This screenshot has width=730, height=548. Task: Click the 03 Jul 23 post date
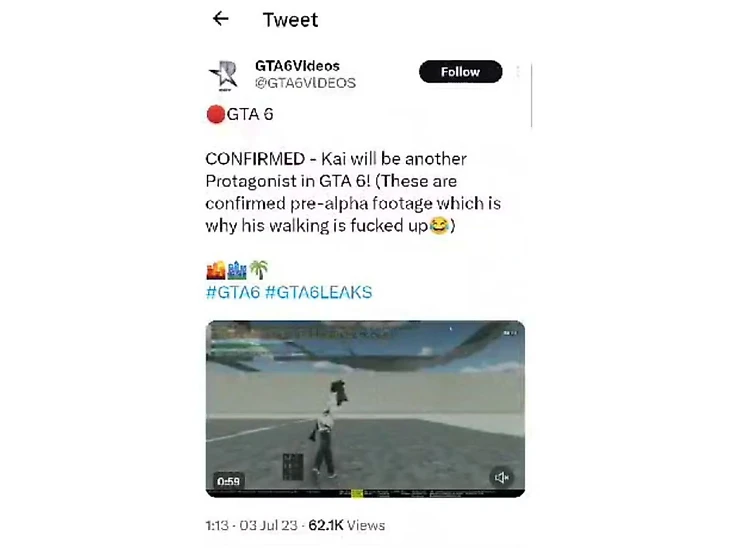coord(268,525)
